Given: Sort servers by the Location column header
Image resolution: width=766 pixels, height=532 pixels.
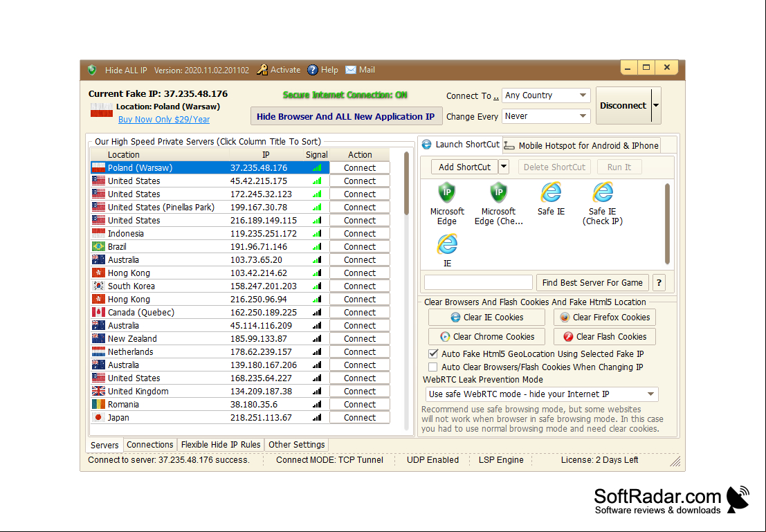Looking at the screenshot, I should (160, 155).
